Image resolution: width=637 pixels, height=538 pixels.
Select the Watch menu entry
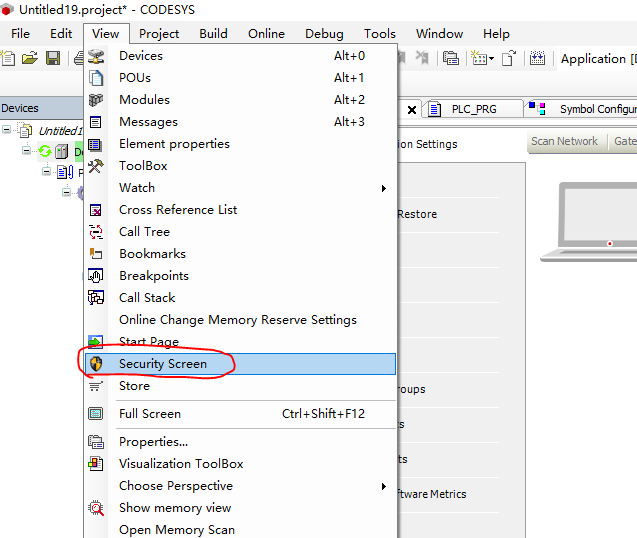point(240,188)
